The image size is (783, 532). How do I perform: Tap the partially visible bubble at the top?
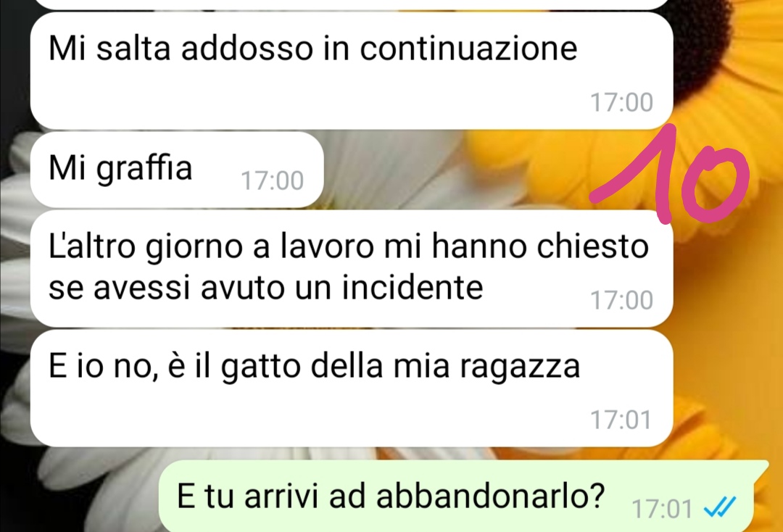352,4
